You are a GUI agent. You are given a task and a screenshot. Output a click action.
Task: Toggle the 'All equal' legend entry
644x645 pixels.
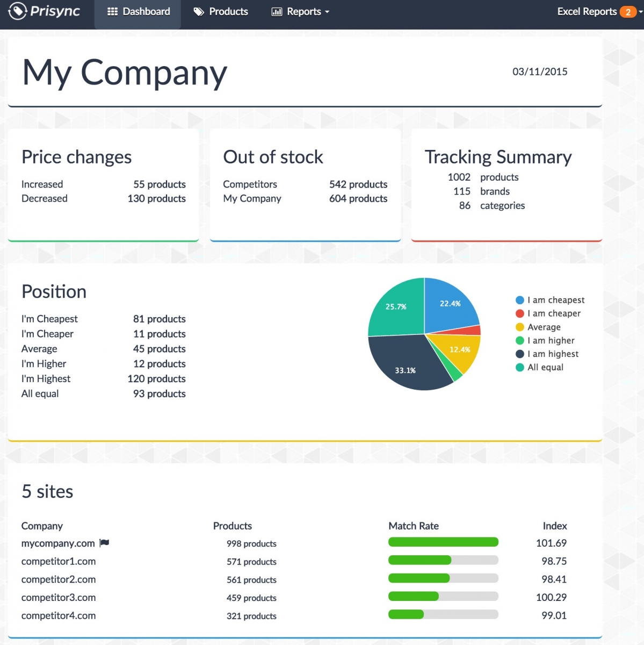click(542, 367)
